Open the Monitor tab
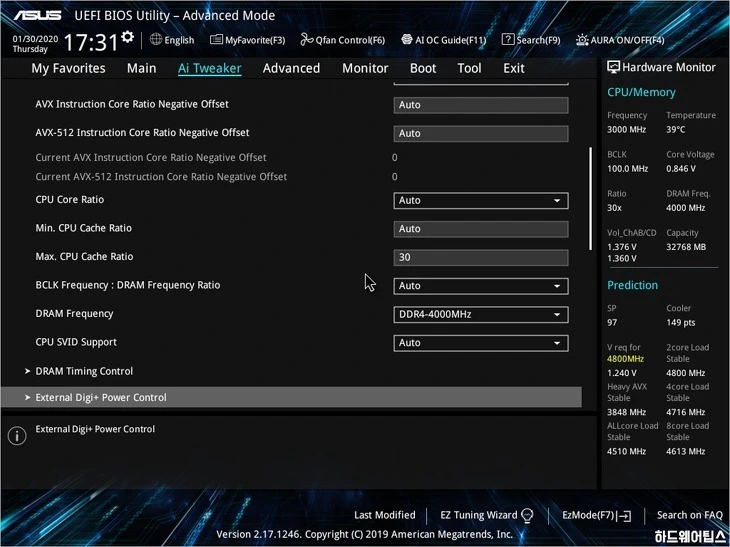Screen dimensions: 730x547 click(x=365, y=68)
